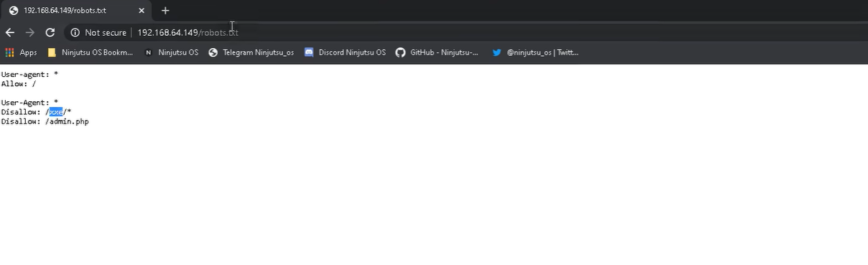Reload the robots.txt page
The height and width of the screenshot is (265, 868).
tap(50, 32)
